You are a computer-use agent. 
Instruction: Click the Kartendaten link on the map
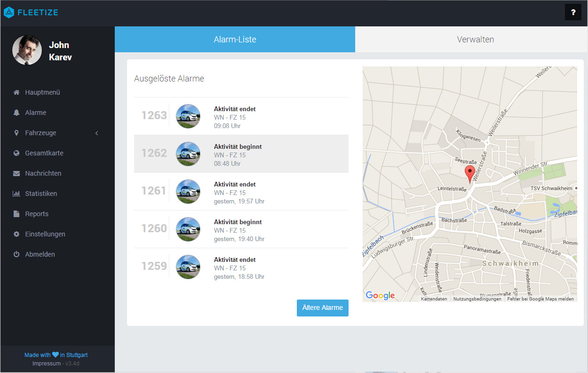click(434, 299)
